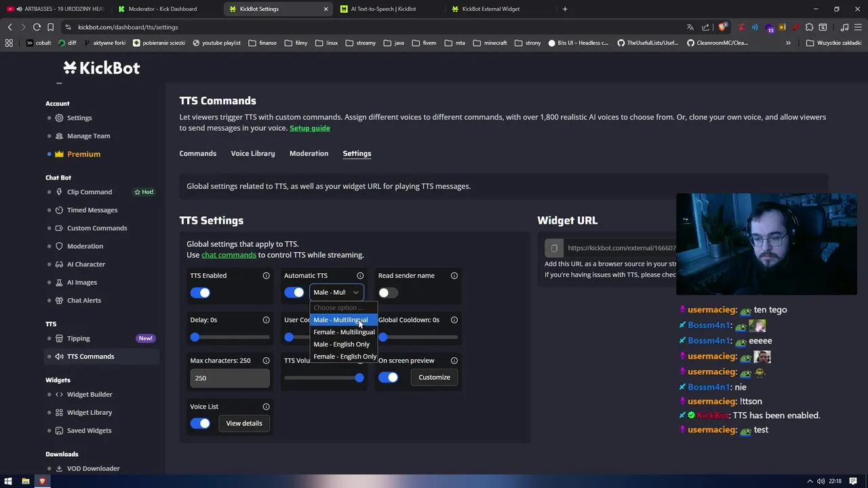Adjust the TTS Volume slider
The image size is (868, 488).
tap(324, 378)
